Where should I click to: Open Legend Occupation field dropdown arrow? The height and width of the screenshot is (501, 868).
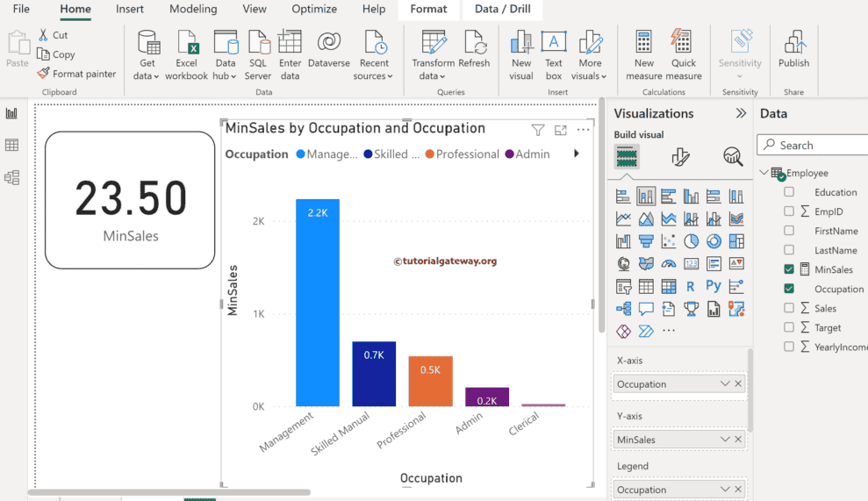click(725, 490)
